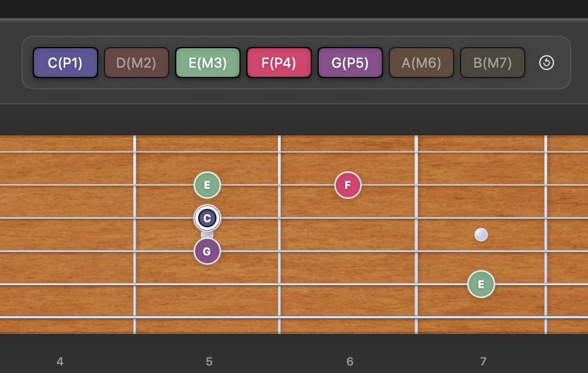
Task: Enable the D(M2) note button
Action: 137,63
